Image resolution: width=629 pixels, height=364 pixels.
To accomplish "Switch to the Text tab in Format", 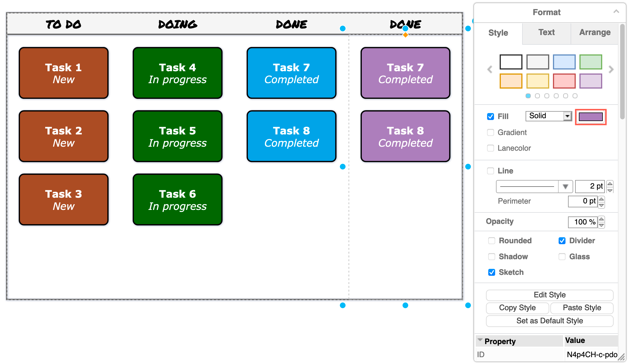I will [x=547, y=33].
